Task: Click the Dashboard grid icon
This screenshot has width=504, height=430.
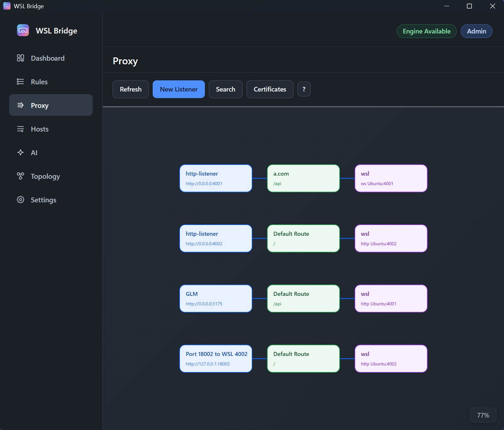Action: pyautogui.click(x=20, y=58)
